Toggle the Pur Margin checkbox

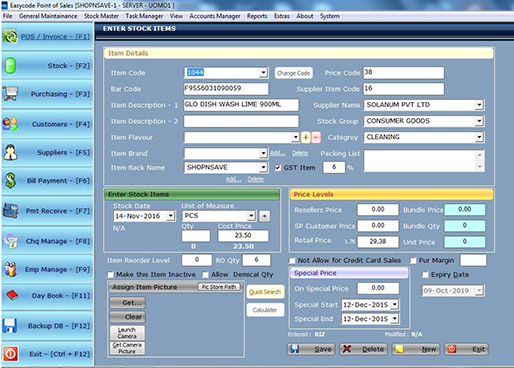pos(413,260)
